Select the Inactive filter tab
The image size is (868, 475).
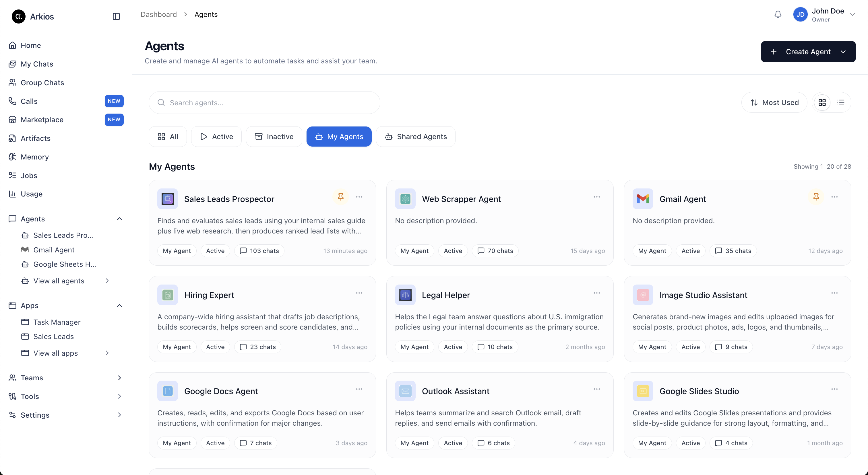(x=274, y=136)
